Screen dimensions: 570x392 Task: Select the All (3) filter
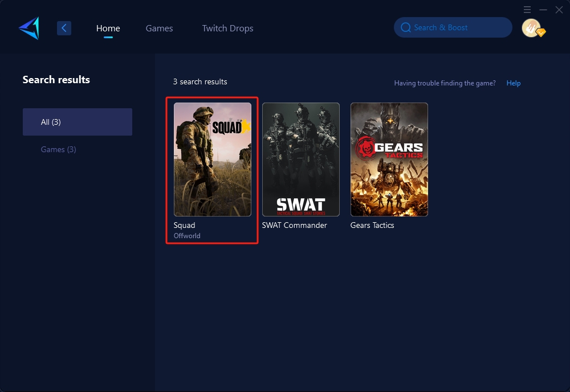(x=78, y=122)
